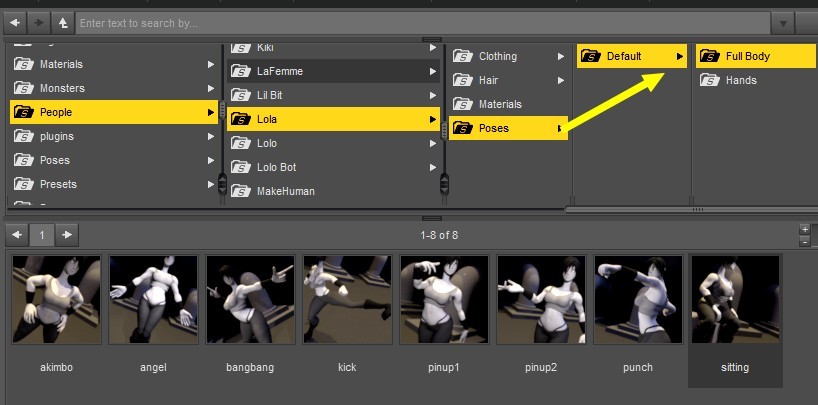Click the '1-8 of 8' results count

439,235
